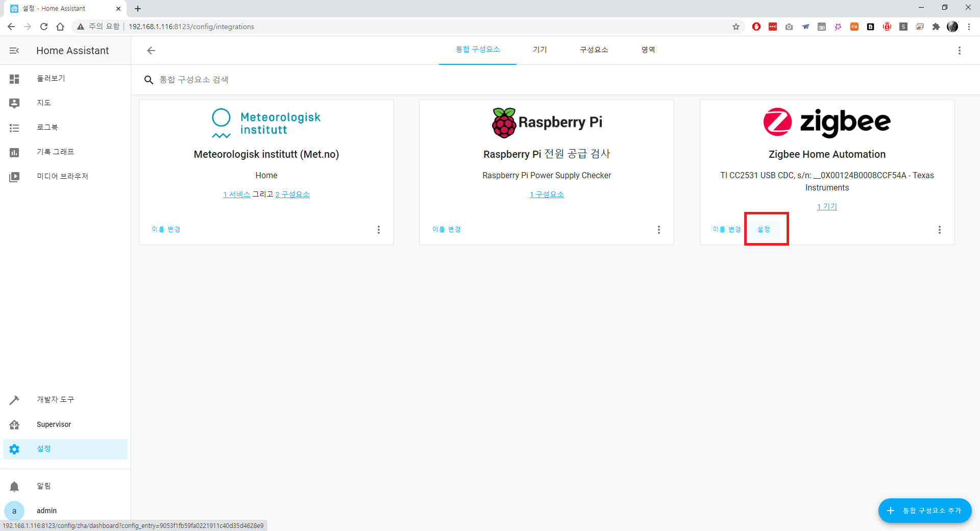Switch to the 영역 areas tab
Viewport: 980px width, 531px height.
[648, 50]
